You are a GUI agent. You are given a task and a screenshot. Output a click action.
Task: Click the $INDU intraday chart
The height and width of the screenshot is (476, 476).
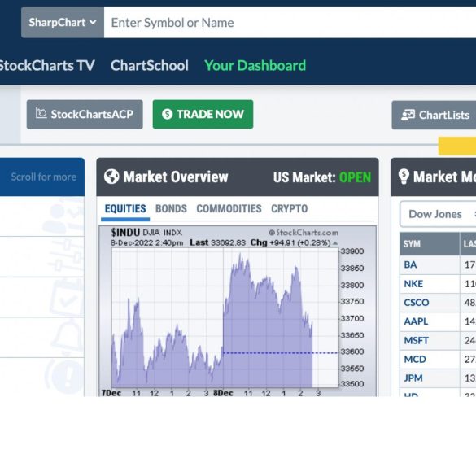tap(238, 311)
